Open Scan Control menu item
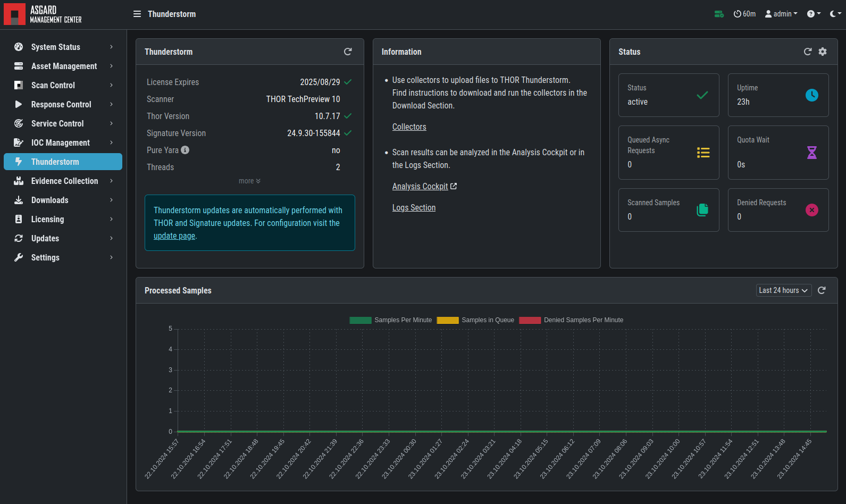This screenshot has width=846, height=504. (63, 85)
